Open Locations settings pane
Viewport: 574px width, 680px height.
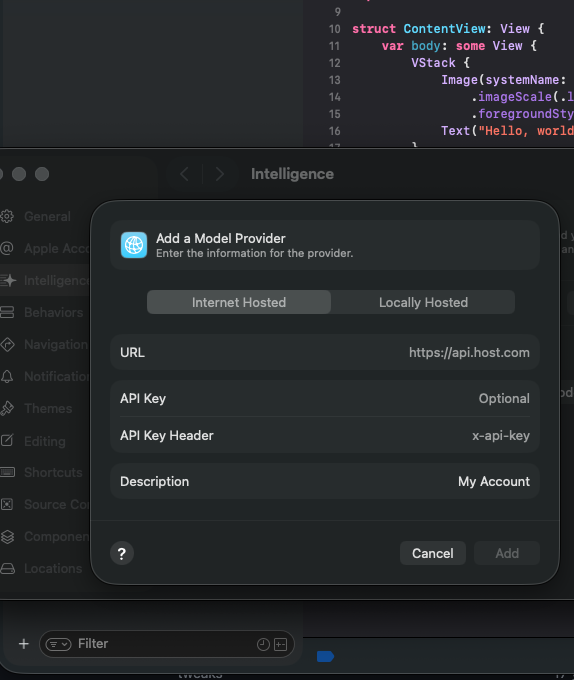coord(53,569)
